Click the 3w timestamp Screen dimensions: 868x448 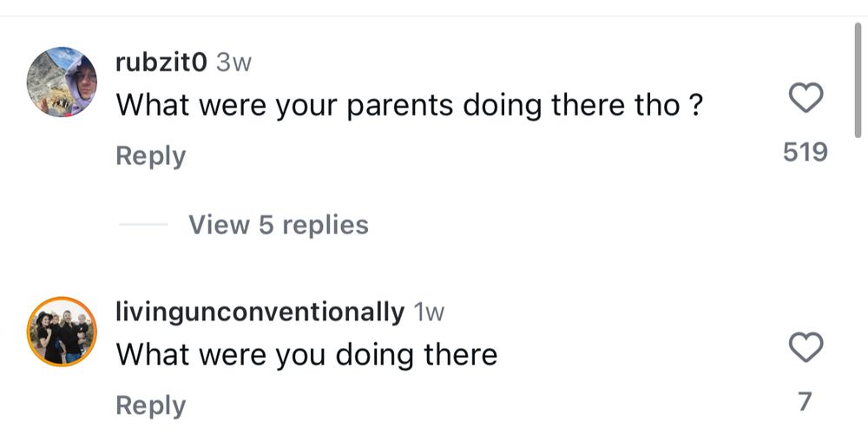(233, 63)
